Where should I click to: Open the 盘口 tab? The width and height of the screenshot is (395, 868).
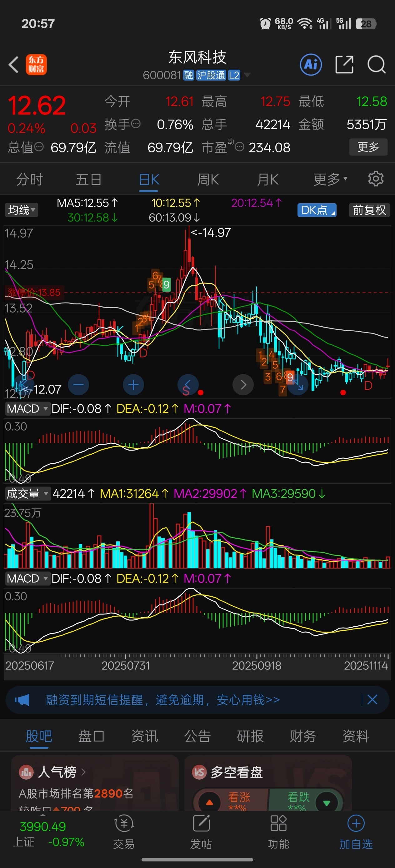pos(92,736)
